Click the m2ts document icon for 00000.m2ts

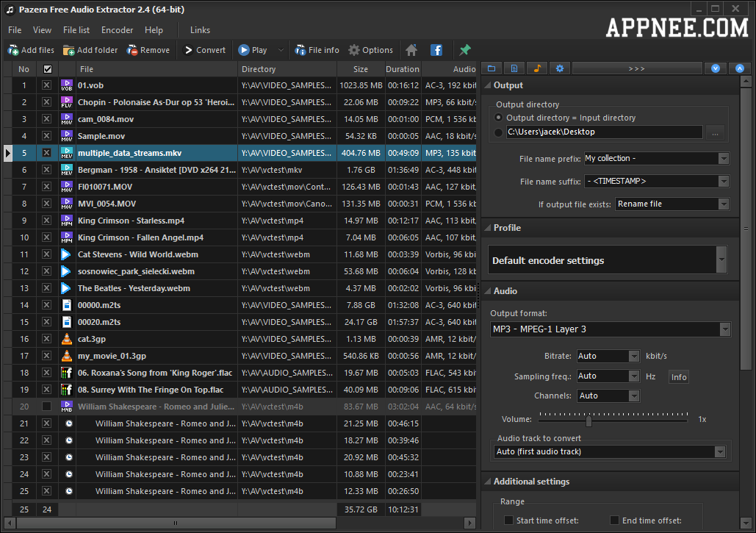tap(67, 305)
